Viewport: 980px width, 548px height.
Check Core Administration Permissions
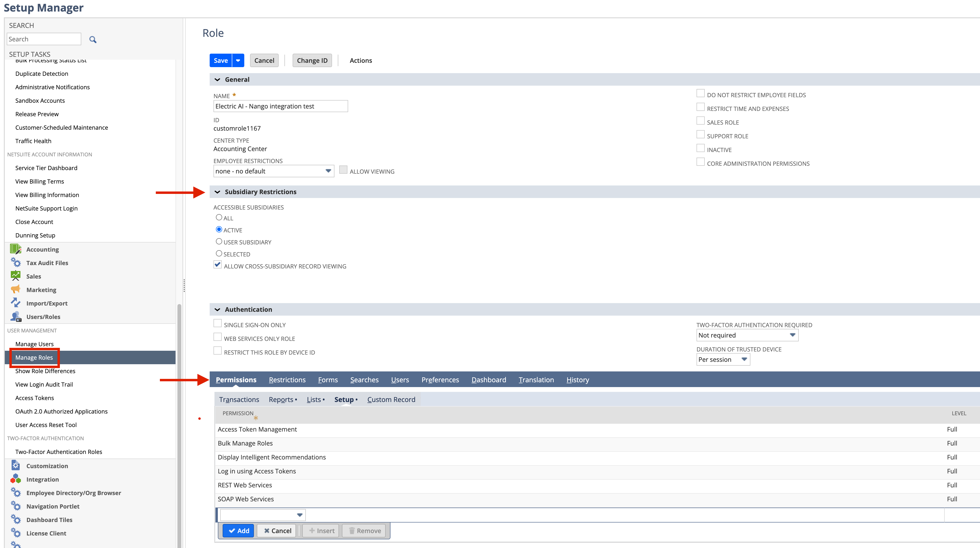700,162
